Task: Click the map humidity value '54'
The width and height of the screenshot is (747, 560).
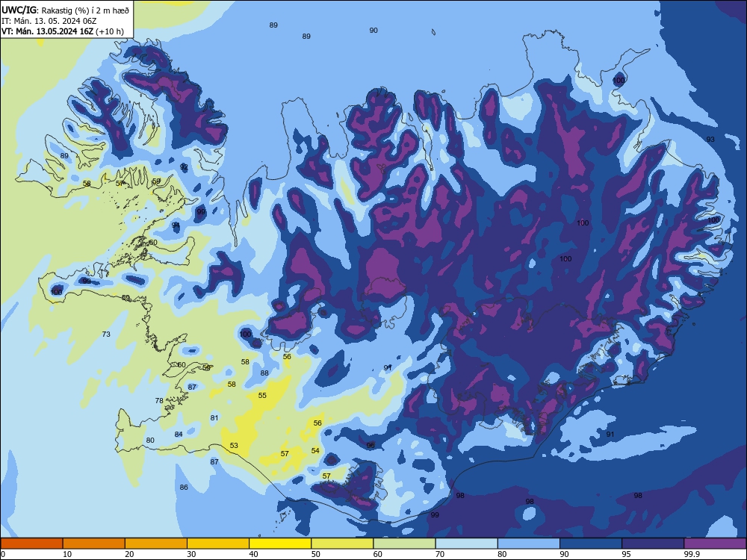Action: tap(315, 450)
